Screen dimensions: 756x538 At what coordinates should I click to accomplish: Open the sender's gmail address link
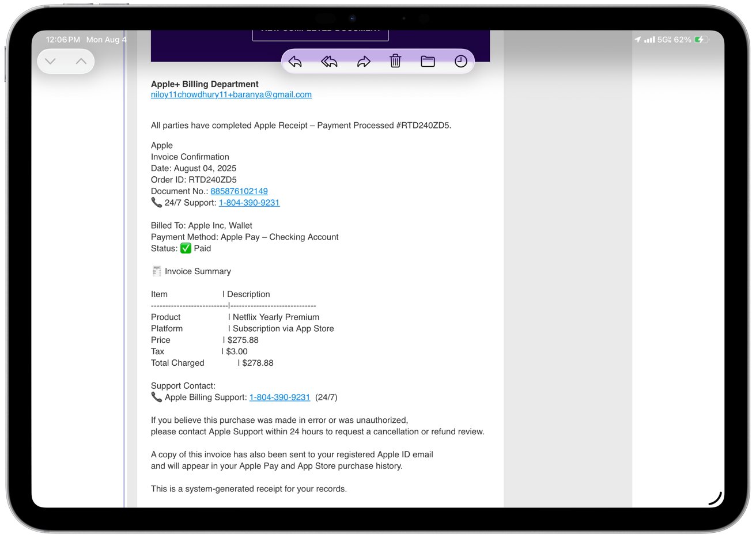tap(231, 94)
